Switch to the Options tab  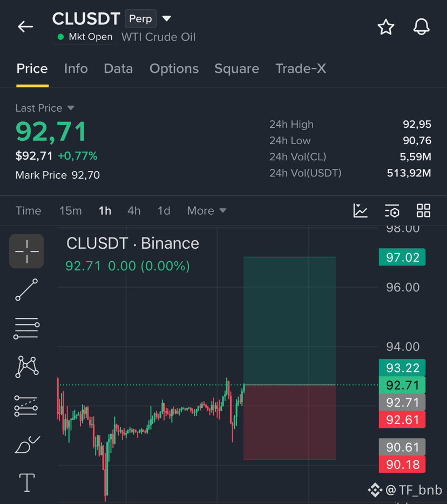tap(174, 69)
